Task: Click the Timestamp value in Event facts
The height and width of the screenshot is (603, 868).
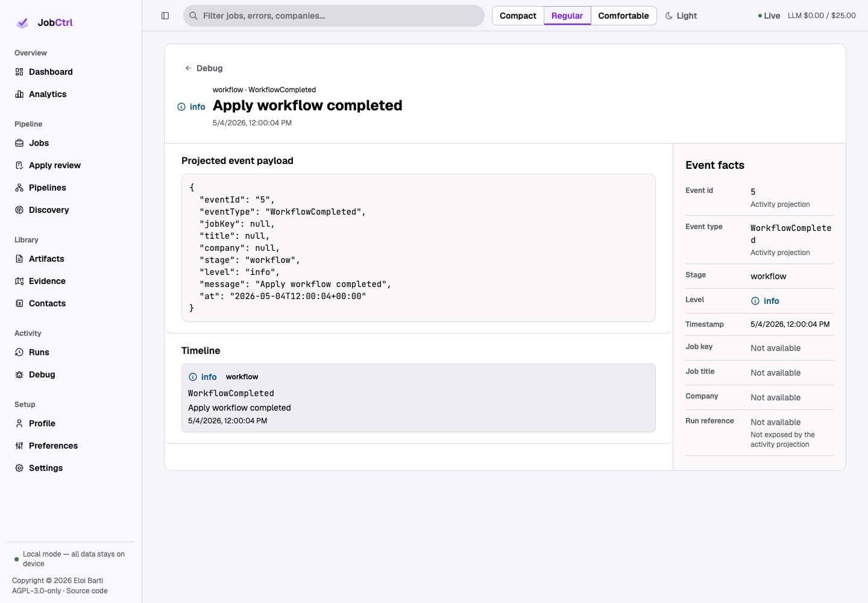Action: coord(790,324)
